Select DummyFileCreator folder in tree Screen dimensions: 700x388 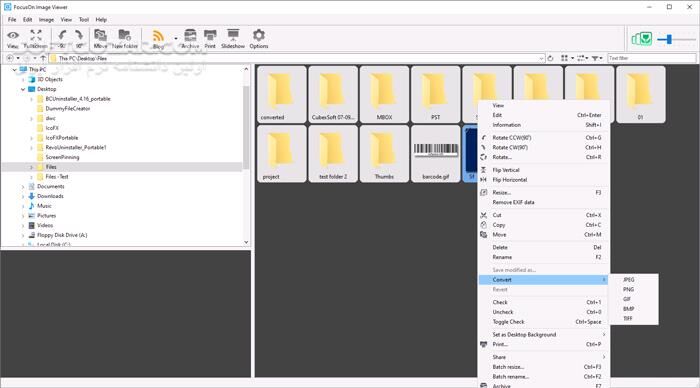[67, 108]
